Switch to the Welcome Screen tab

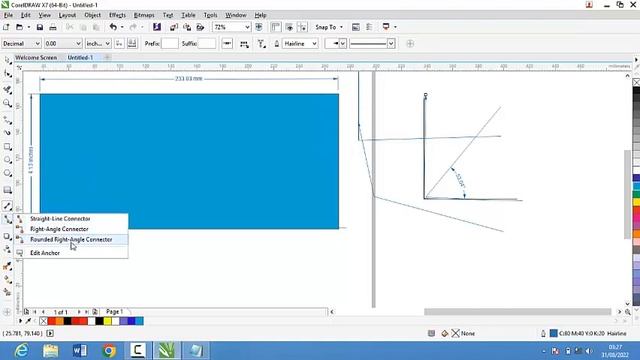(36, 58)
